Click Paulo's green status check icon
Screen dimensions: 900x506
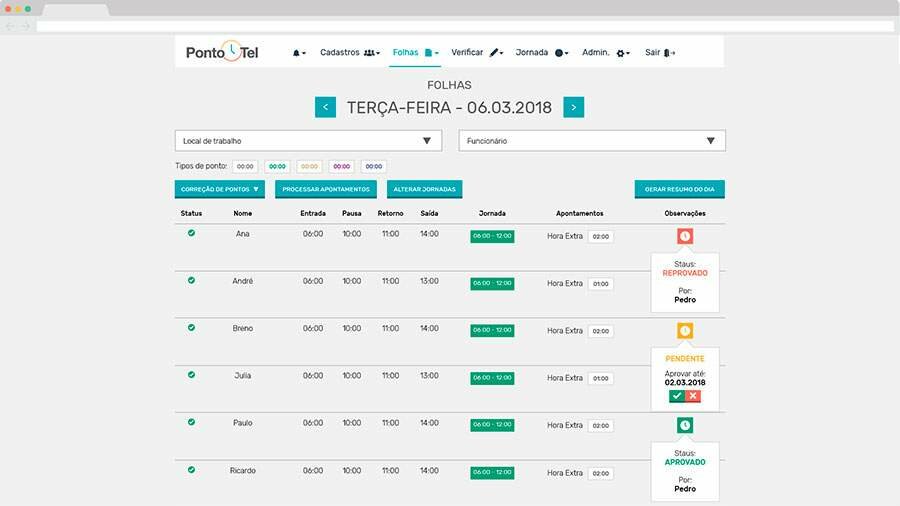click(x=191, y=422)
